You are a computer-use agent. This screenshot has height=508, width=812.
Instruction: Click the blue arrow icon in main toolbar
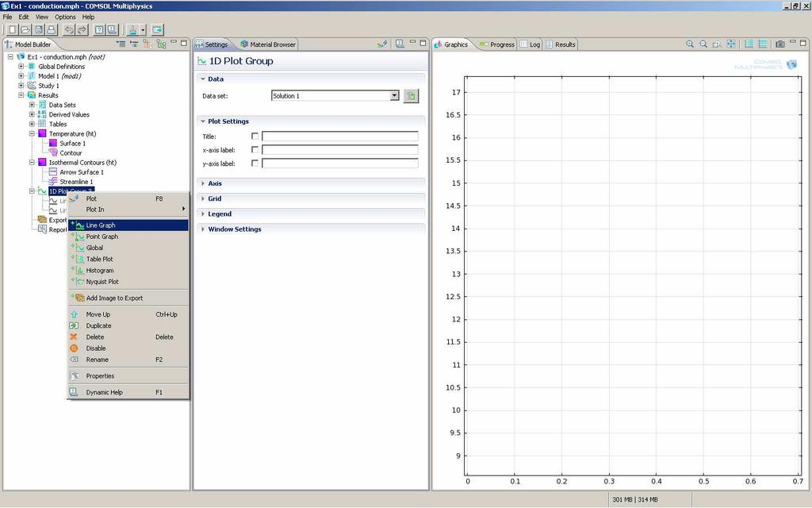(x=158, y=29)
